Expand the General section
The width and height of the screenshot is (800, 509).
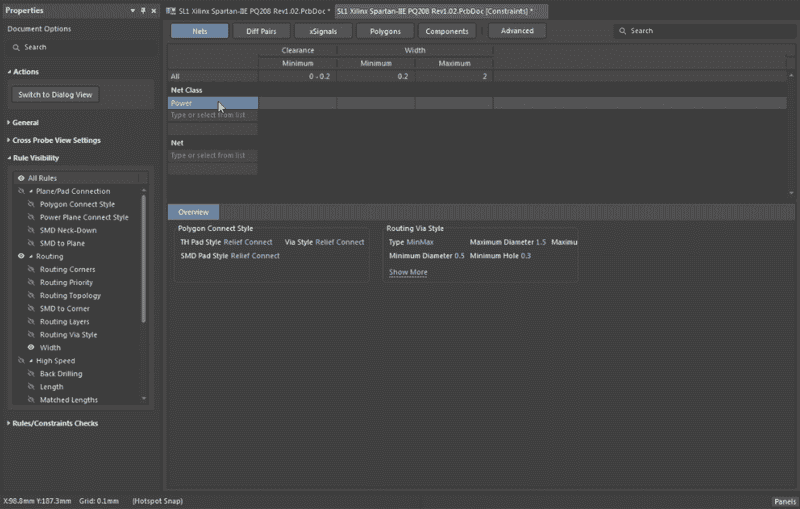point(9,122)
